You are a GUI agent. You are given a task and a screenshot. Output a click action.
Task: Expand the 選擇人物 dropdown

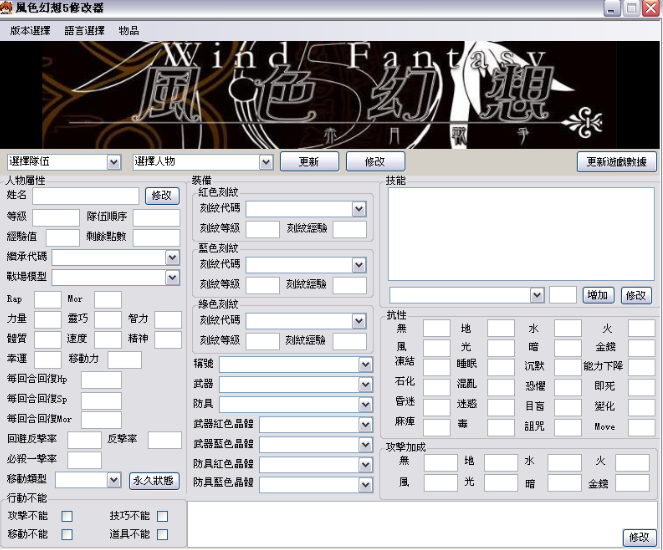[265, 161]
